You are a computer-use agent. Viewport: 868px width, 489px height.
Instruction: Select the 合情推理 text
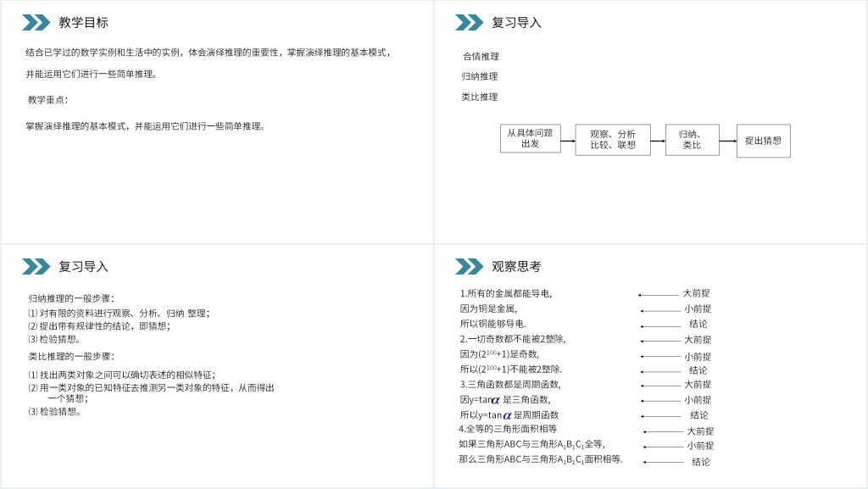pos(481,57)
